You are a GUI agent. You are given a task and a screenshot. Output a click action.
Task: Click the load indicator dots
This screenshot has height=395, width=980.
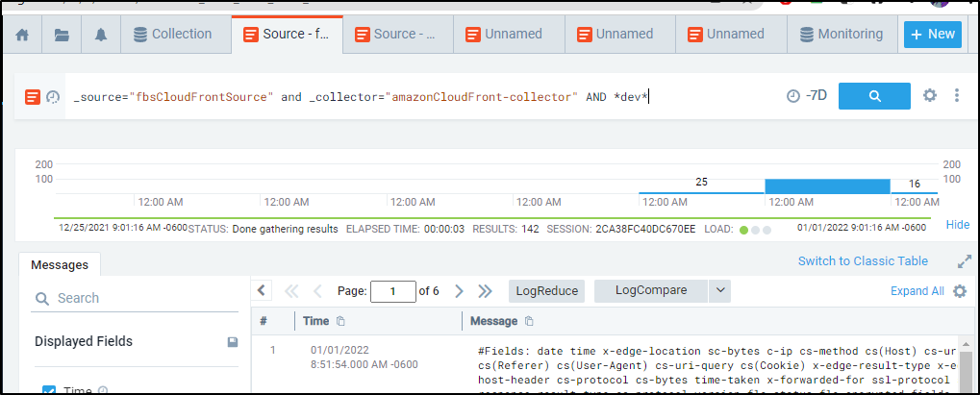pos(755,230)
